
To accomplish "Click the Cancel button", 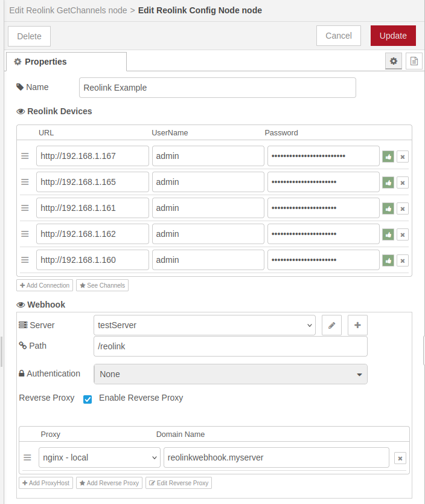I will click(x=339, y=36).
